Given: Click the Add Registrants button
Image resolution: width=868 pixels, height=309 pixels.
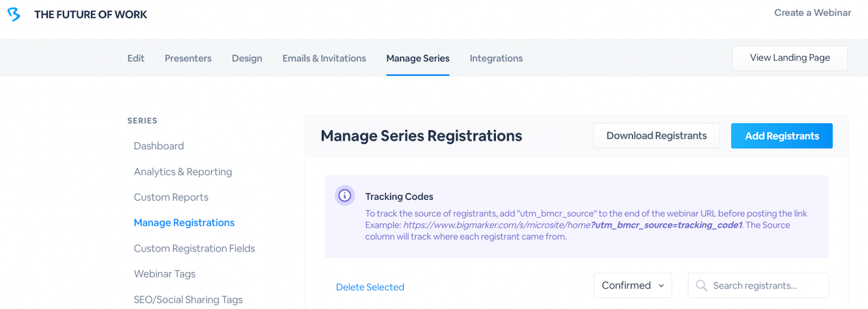Looking at the screenshot, I should tap(782, 136).
